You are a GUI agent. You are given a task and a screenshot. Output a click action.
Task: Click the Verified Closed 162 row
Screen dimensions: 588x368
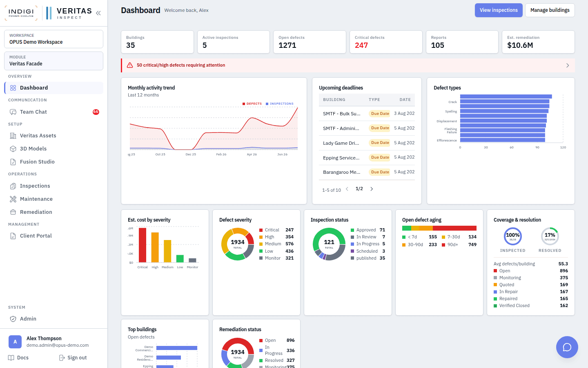[531, 306]
